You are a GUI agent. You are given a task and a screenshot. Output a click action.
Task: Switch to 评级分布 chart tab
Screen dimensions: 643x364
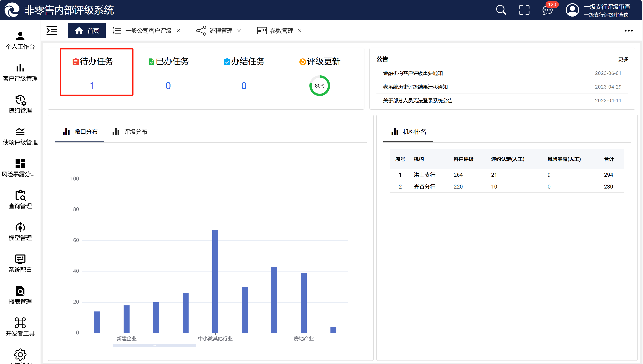[x=130, y=132]
